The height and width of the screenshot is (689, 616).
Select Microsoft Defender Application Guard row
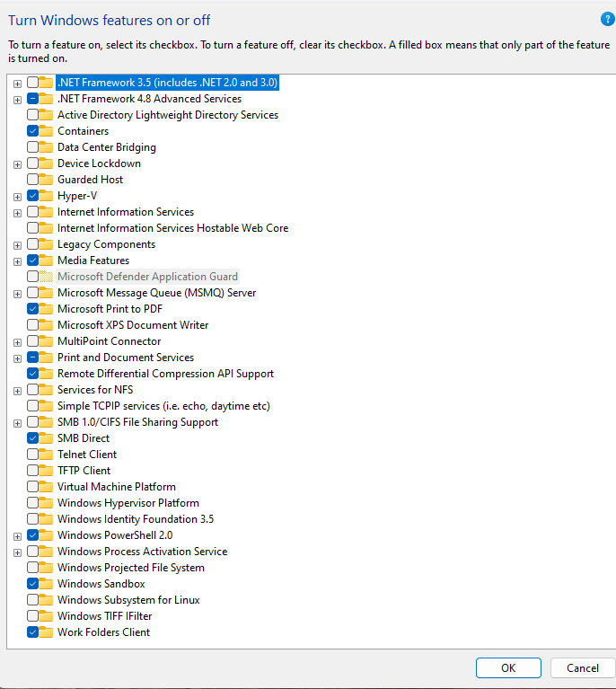(147, 277)
